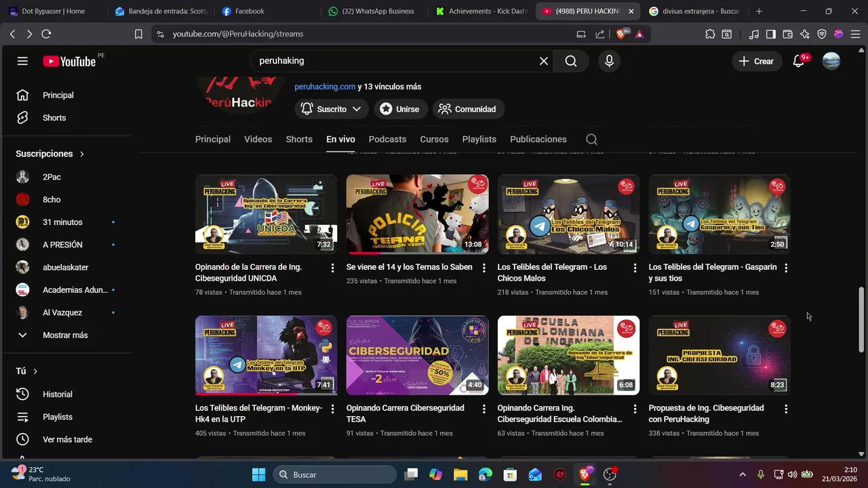Viewport: 868px width, 488px height.
Task: Open options for Escuela Colombia video
Action: (x=635, y=409)
